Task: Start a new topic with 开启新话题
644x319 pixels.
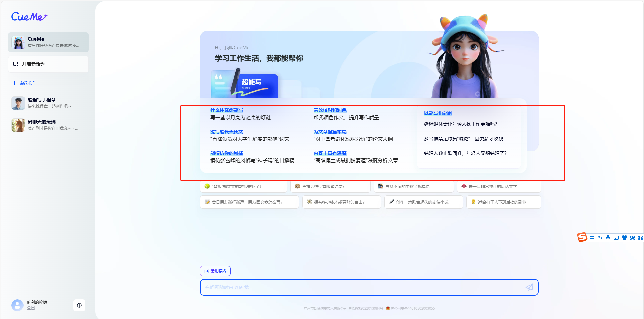Action: 48,64
